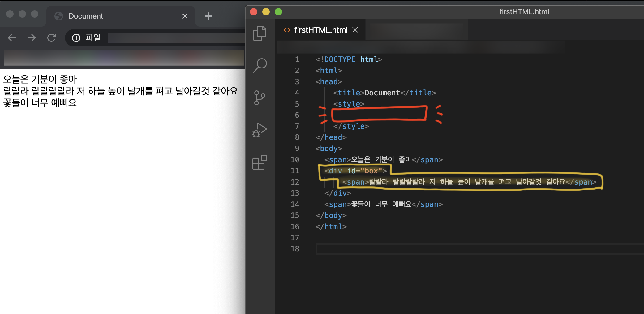Click the span line '오늘은 기분이 좋아' in editor
This screenshot has width=644, height=314.
[x=384, y=159]
